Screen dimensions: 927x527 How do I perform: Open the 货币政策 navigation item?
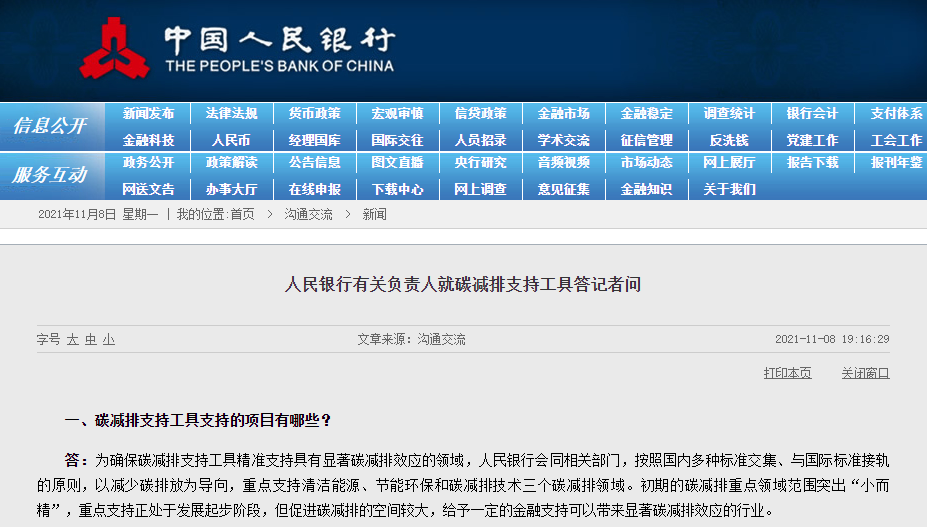pyautogui.click(x=314, y=114)
